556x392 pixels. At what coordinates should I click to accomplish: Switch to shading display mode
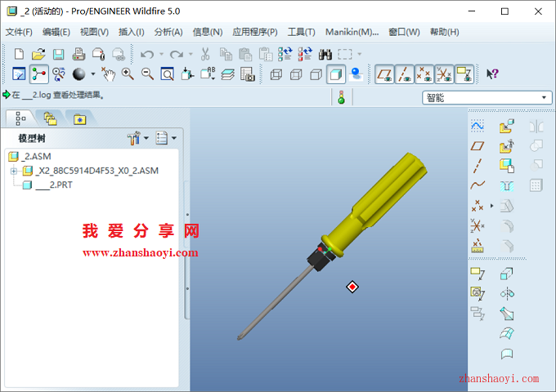click(336, 74)
